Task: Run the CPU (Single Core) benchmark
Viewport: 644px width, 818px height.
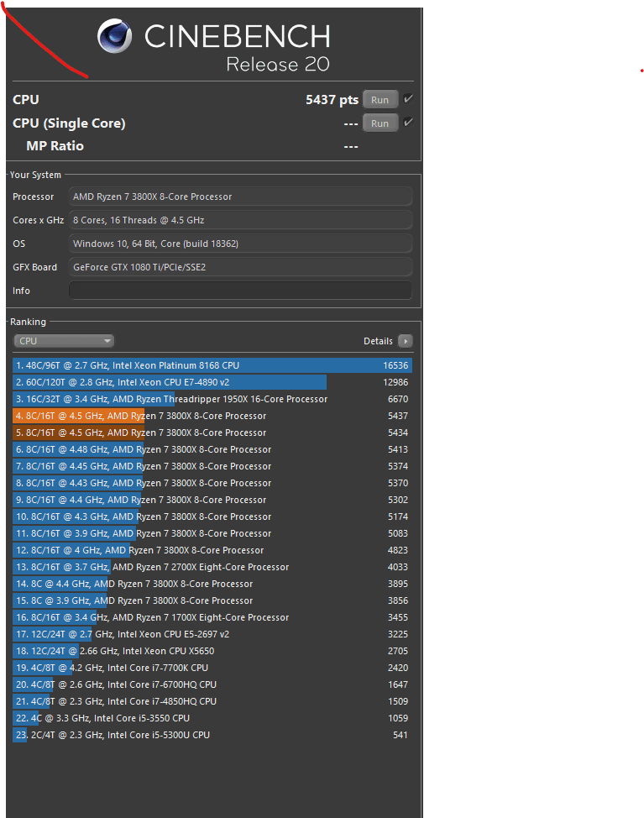Action: [380, 123]
